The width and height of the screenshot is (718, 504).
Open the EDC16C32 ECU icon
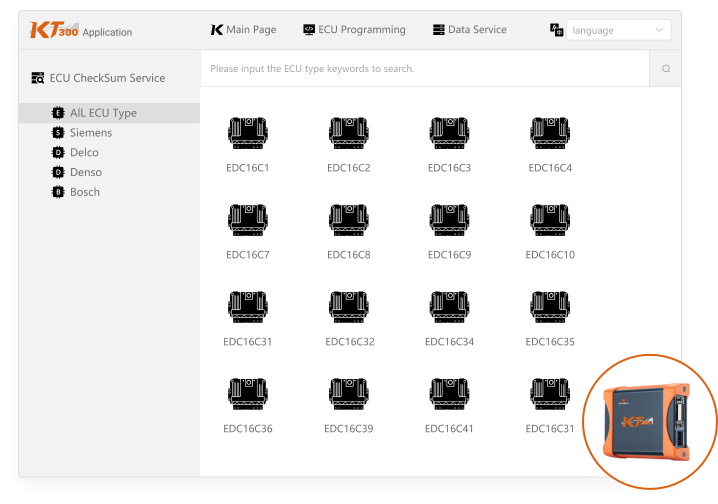(x=348, y=306)
